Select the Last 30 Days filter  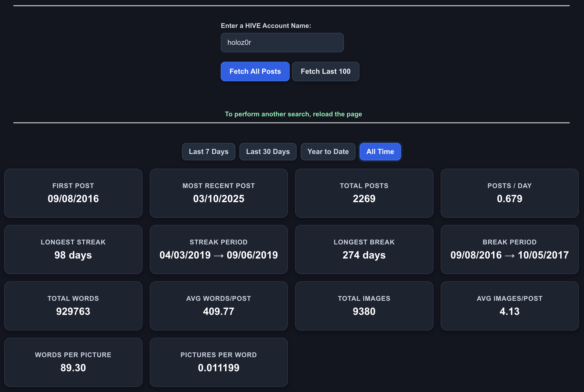pos(268,152)
